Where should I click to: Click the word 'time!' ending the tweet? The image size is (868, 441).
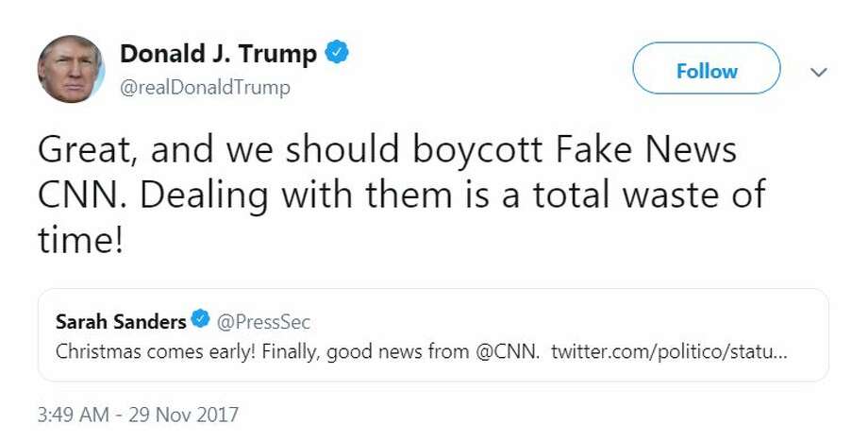point(80,240)
